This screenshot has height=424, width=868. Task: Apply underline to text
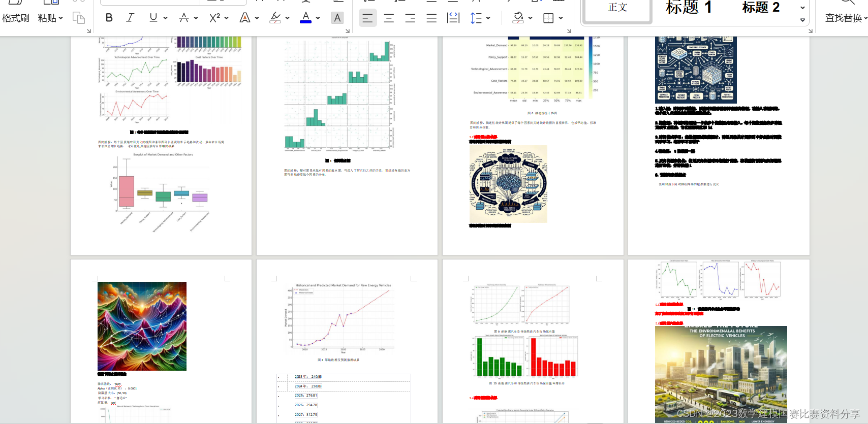(x=153, y=18)
